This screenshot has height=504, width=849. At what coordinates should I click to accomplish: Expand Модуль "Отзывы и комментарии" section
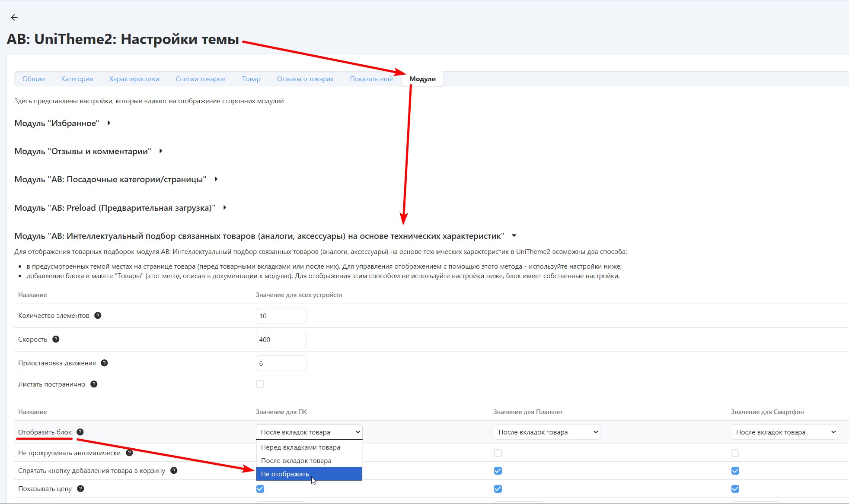click(88, 151)
